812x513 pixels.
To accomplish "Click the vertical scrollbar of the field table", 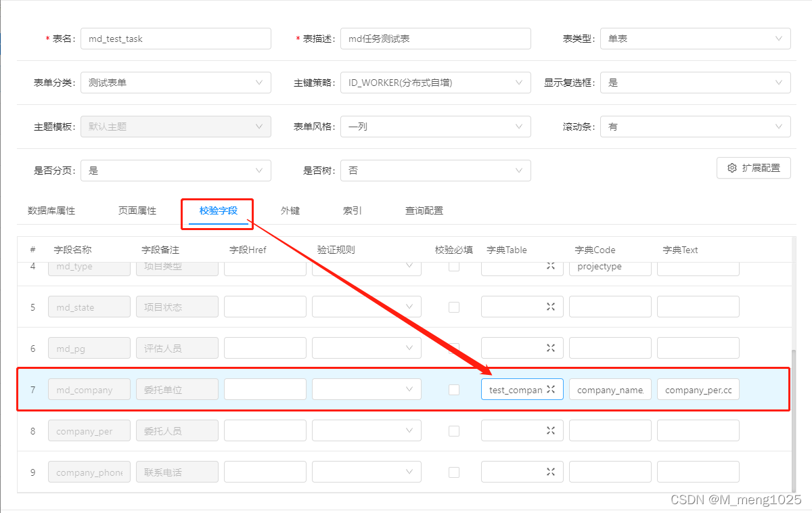I will click(793, 420).
